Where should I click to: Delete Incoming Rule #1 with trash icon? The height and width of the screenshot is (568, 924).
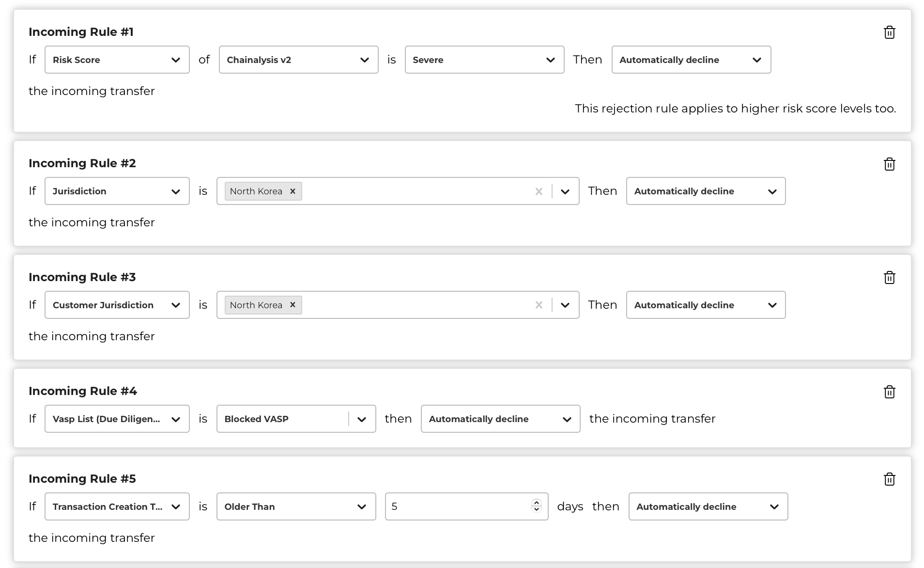point(889,32)
